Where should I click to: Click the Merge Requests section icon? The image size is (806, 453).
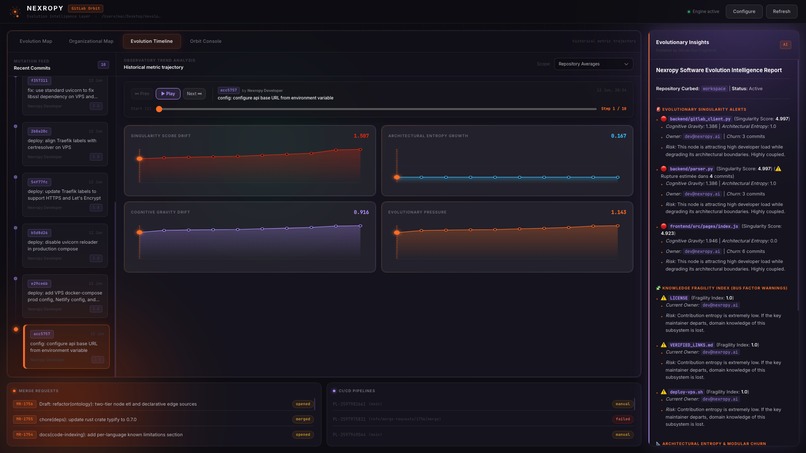(14, 391)
